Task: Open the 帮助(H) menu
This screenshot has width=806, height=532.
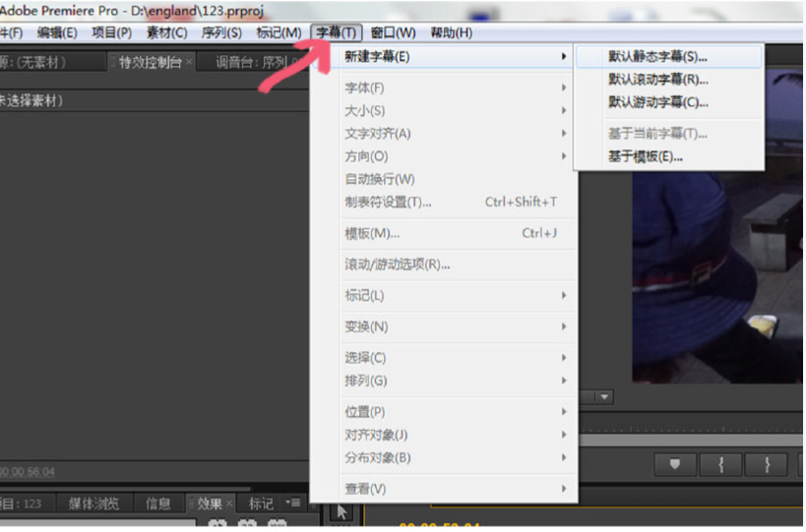Action: tap(452, 32)
